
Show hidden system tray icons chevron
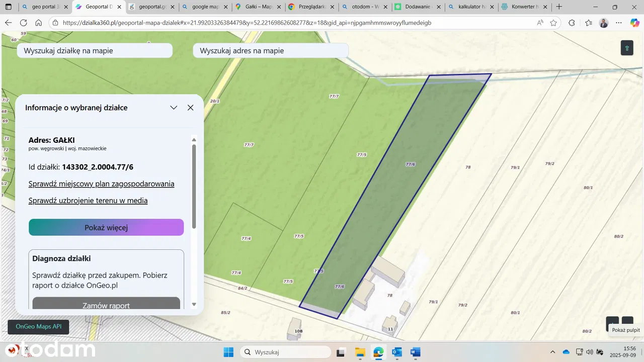coord(553,352)
